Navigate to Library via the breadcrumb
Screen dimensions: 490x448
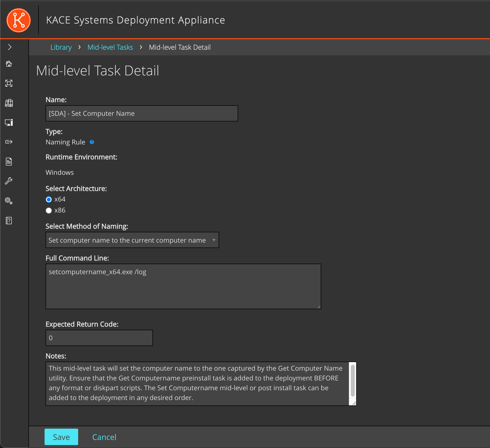[61, 47]
